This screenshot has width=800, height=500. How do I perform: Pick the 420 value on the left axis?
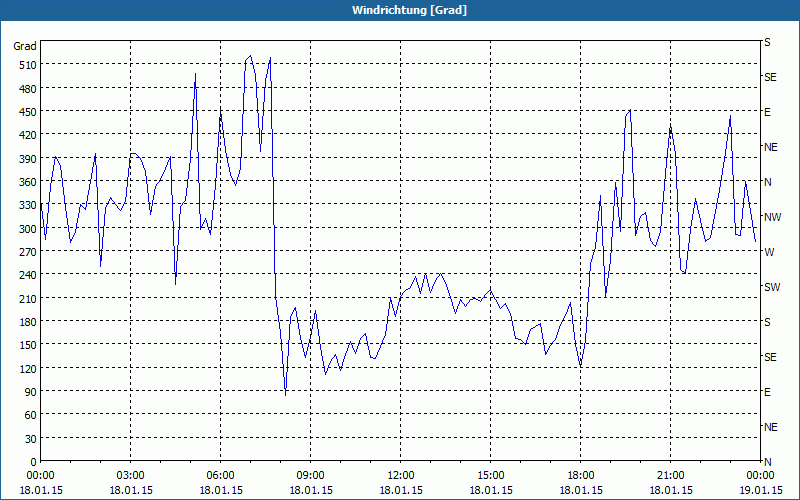[x=29, y=135]
